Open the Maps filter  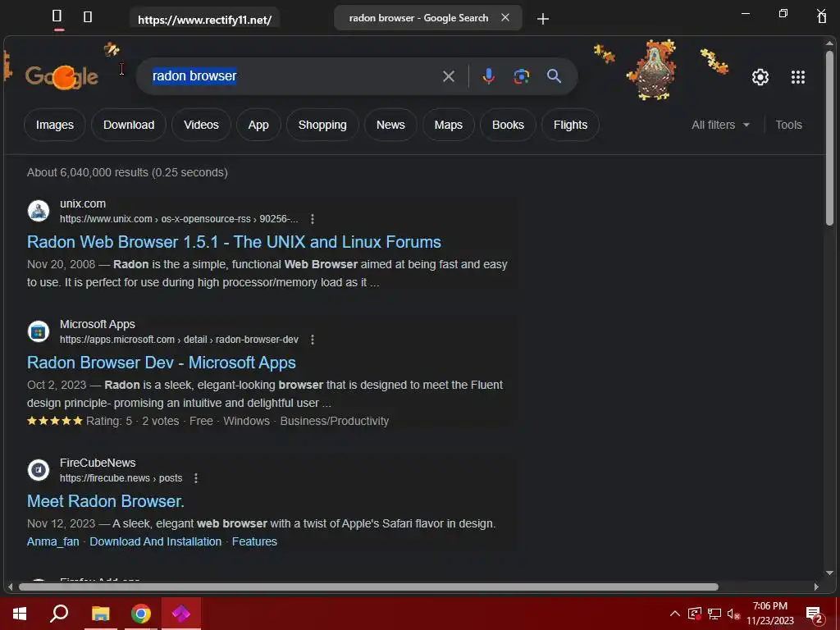click(x=449, y=125)
